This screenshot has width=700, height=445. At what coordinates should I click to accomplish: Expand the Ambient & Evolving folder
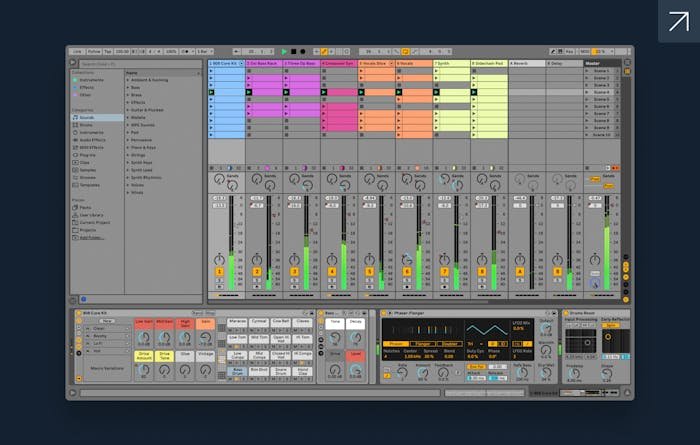pyautogui.click(x=127, y=79)
